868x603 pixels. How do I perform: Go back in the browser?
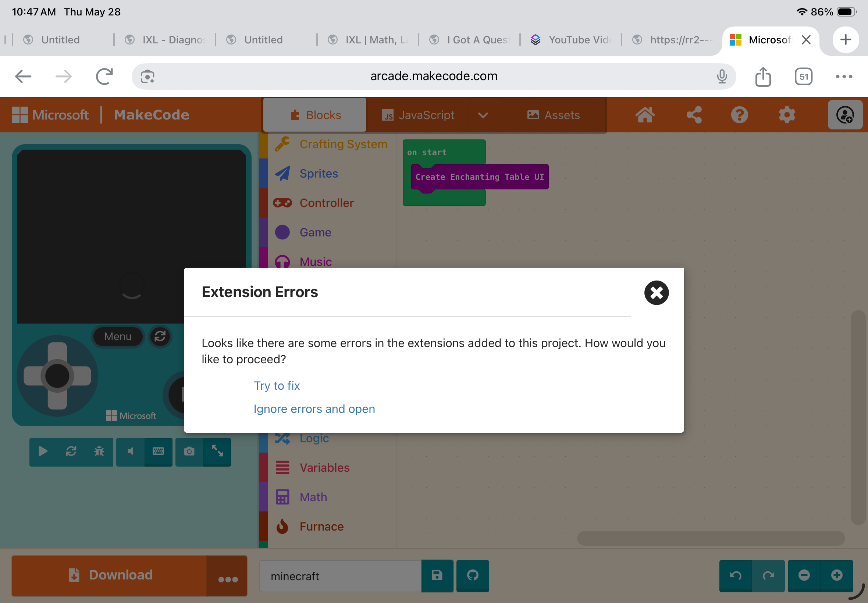coord(23,77)
